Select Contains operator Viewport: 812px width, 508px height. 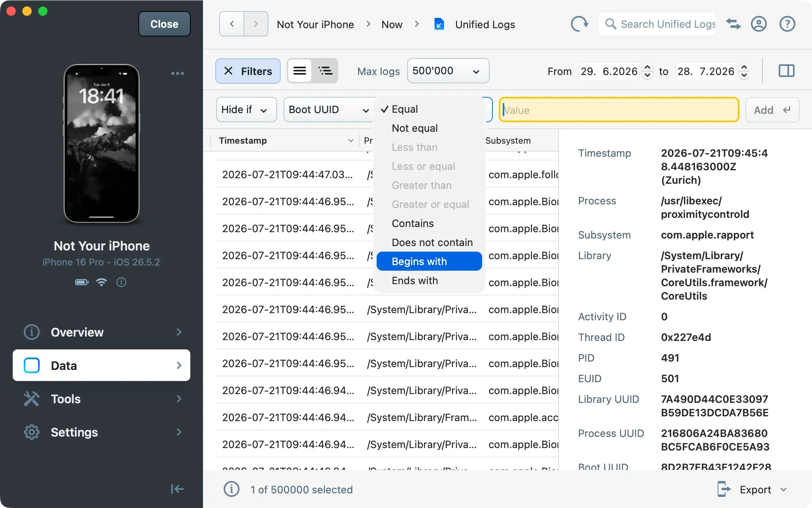[x=429, y=223]
